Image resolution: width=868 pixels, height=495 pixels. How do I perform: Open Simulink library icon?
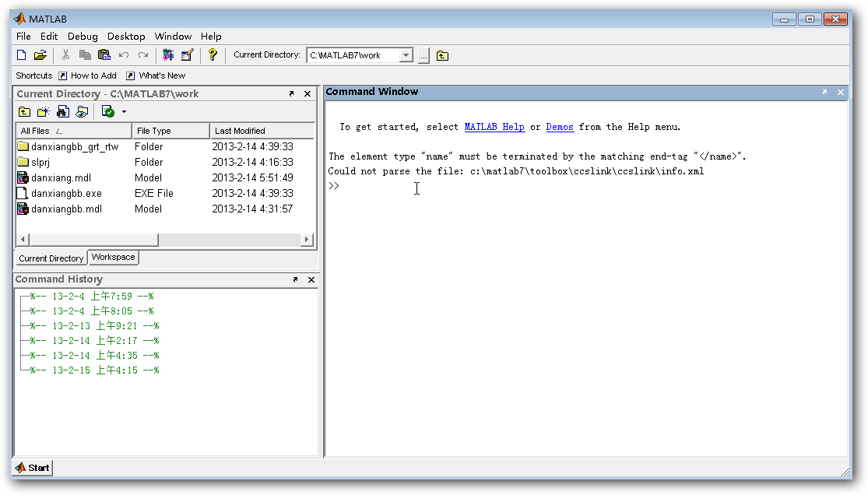click(167, 54)
